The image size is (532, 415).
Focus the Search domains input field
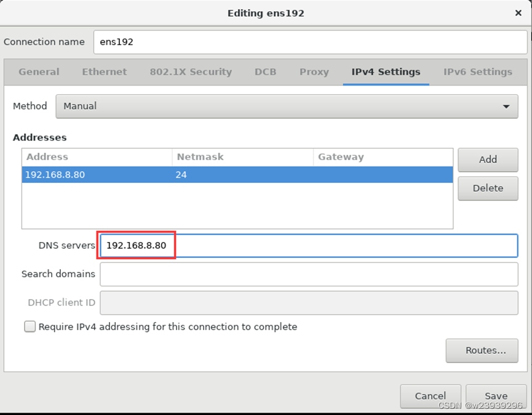tap(309, 274)
